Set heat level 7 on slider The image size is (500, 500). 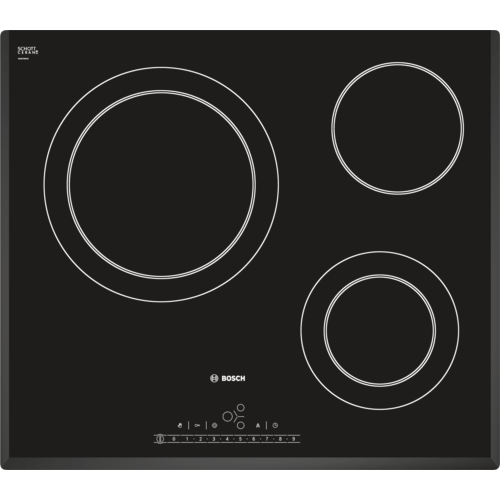tap(267, 439)
